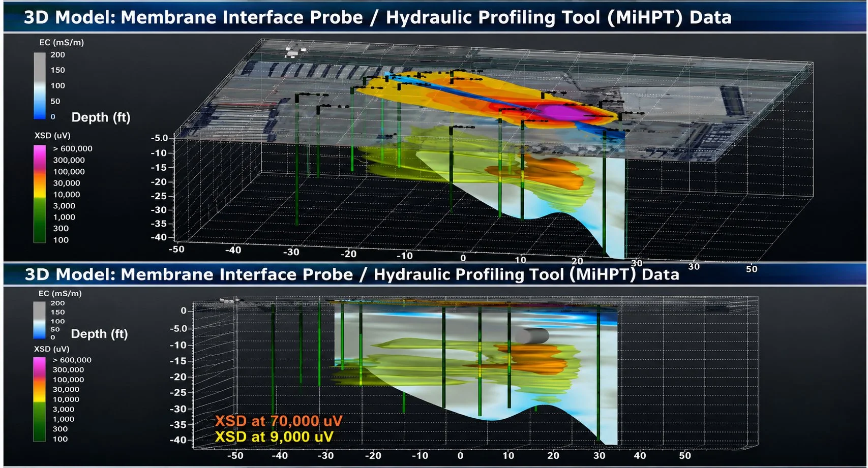The width and height of the screenshot is (868, 468).
Task: Click '200' on the upper EC legend
Action: [x=57, y=55]
